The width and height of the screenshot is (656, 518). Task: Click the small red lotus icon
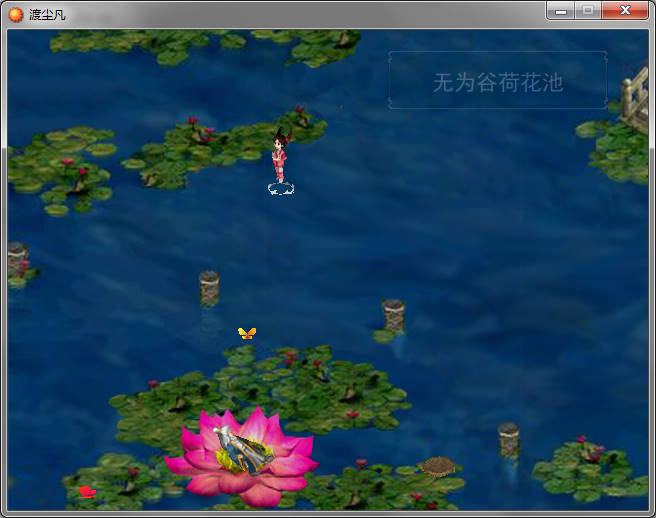coord(87,492)
